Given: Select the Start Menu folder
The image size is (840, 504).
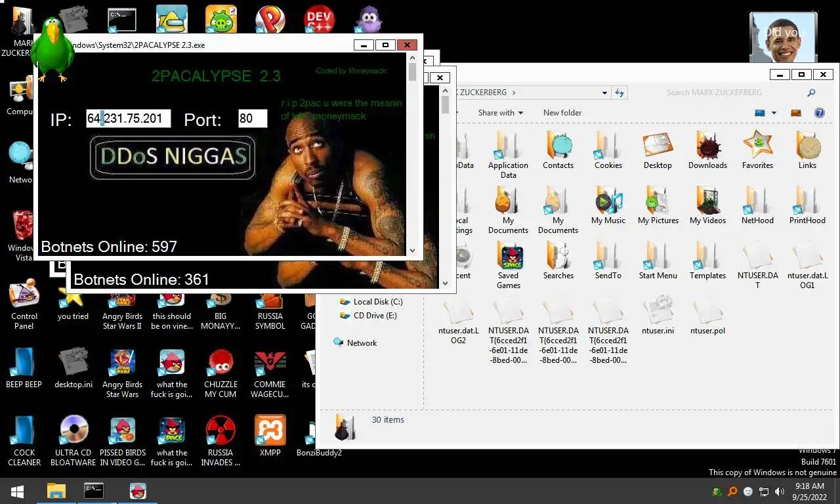Looking at the screenshot, I should [658, 261].
